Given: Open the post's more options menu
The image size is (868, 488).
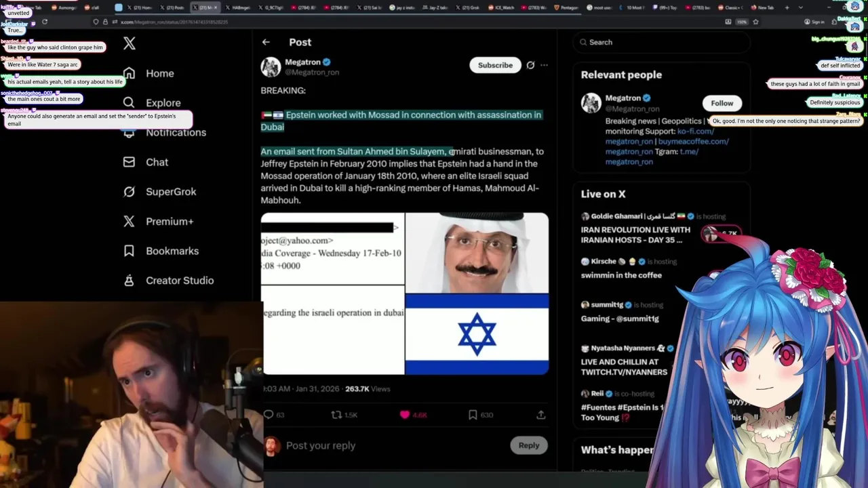Looking at the screenshot, I should point(544,65).
